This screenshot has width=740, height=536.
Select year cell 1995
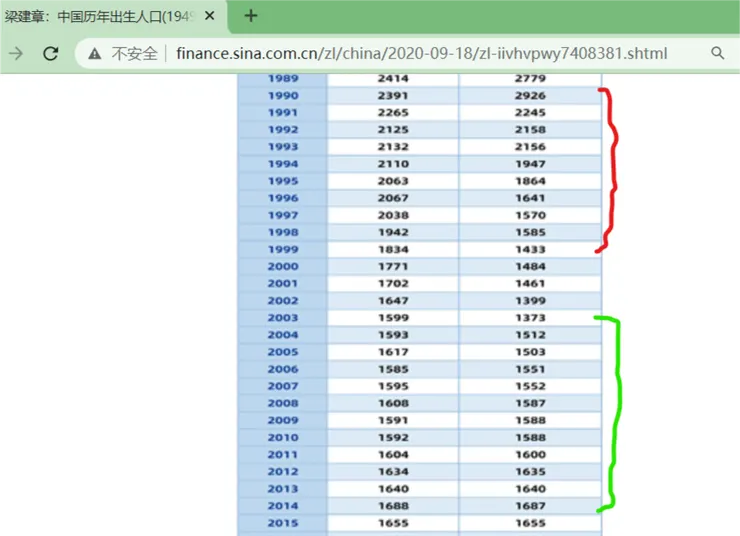(x=283, y=181)
